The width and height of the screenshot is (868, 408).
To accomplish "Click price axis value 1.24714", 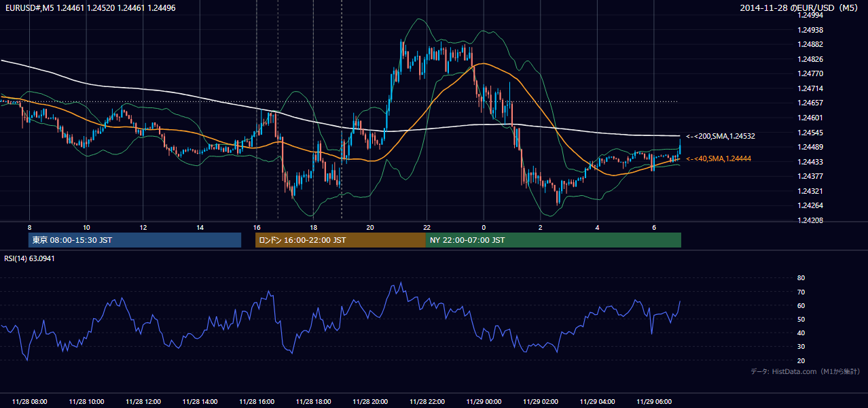I will [x=811, y=88].
